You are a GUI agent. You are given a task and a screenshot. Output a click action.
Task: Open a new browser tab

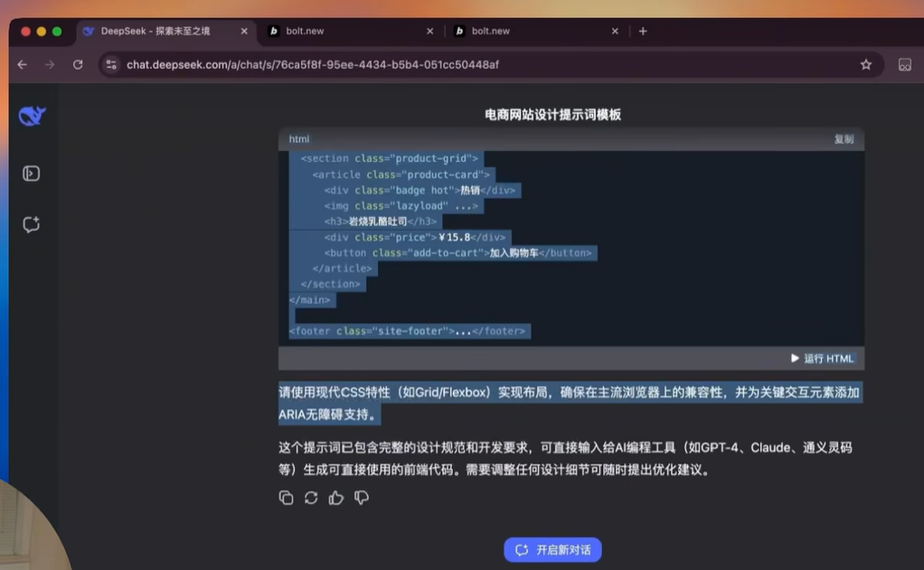643,31
